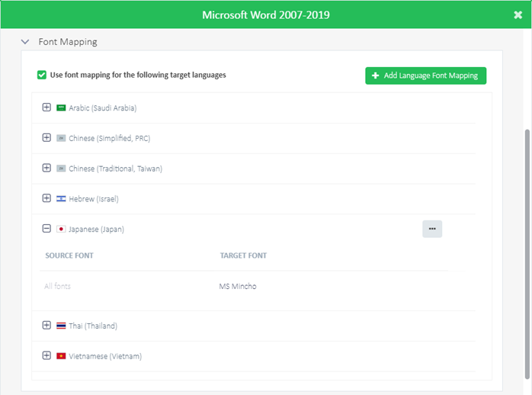Click the Japan flag icon
The height and width of the screenshot is (395, 532).
61,229
